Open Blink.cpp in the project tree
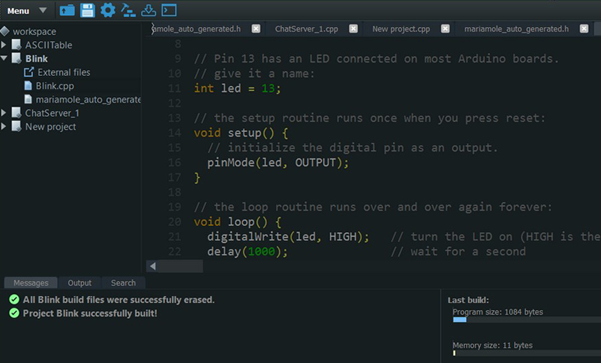Screen dimensions: 601x363 tap(55, 86)
